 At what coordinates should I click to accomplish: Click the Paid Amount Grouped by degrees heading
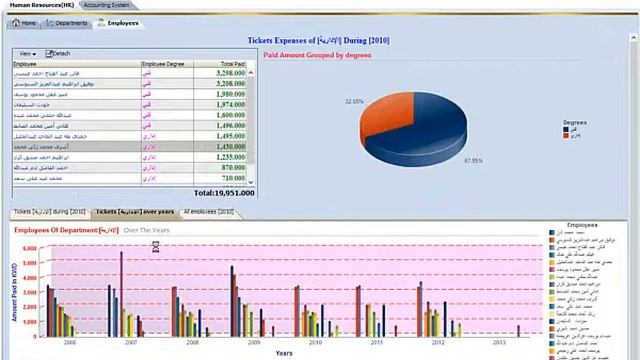[x=317, y=55]
